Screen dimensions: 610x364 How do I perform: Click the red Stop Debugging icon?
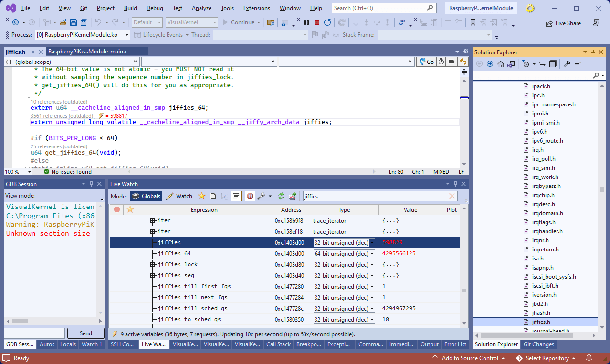(316, 22)
